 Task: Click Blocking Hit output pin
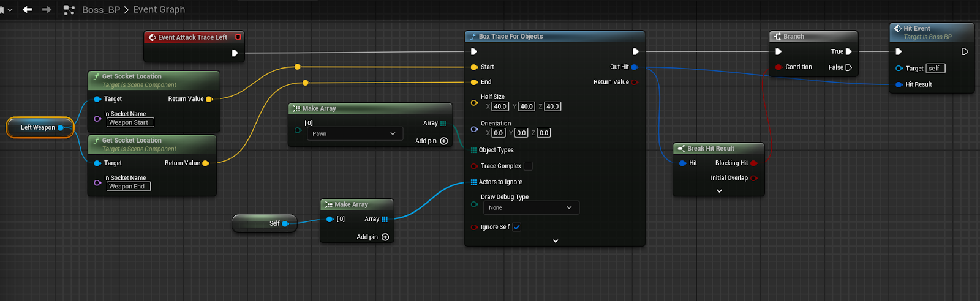[x=754, y=163]
